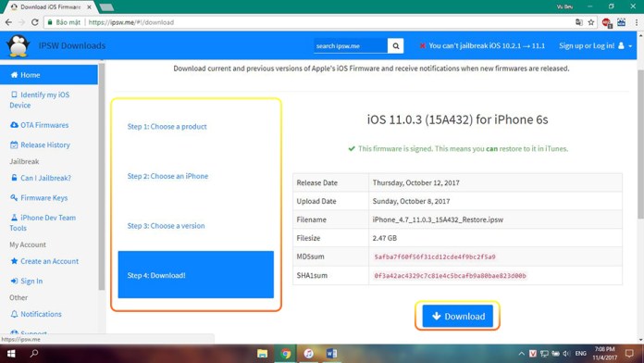Open Firmware Keys page
644x363 pixels.
click(39, 198)
